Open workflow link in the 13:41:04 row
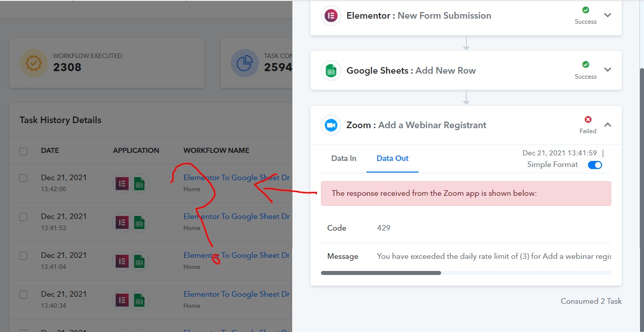Image resolution: width=644 pixels, height=332 pixels. coord(237,255)
